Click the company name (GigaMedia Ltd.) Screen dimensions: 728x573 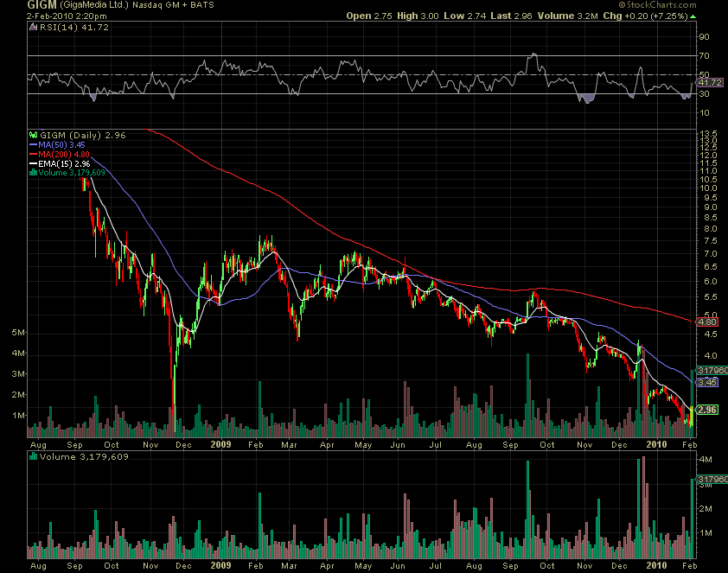pyautogui.click(x=93, y=5)
